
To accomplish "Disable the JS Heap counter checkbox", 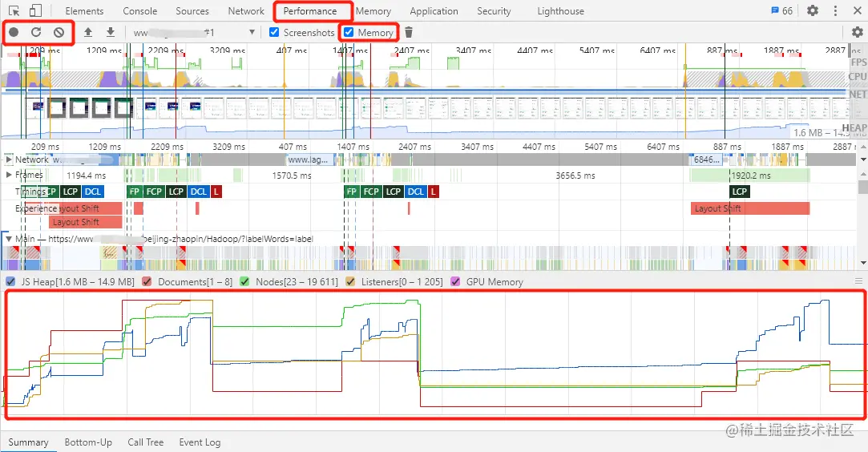I will [x=10, y=281].
